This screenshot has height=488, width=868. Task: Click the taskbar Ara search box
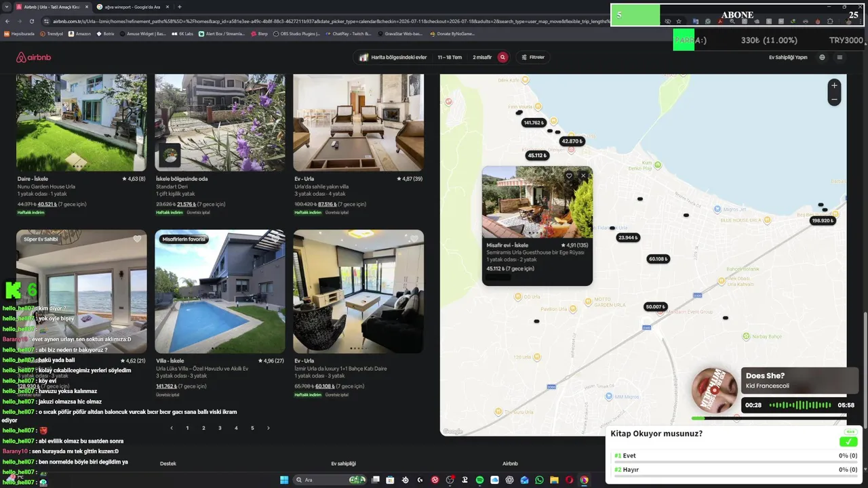(x=330, y=480)
